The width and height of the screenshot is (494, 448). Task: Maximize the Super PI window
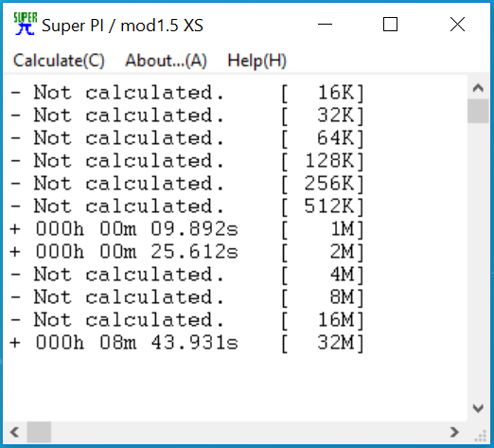(390, 25)
